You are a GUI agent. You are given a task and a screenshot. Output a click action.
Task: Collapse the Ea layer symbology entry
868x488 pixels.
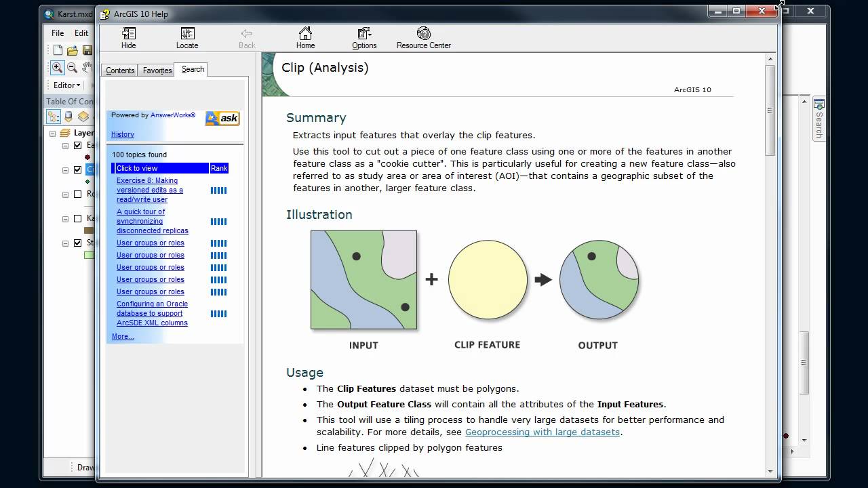point(65,144)
